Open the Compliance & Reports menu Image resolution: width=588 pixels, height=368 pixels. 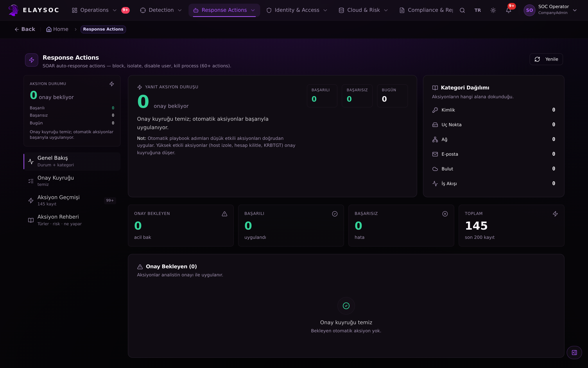tap(426, 10)
